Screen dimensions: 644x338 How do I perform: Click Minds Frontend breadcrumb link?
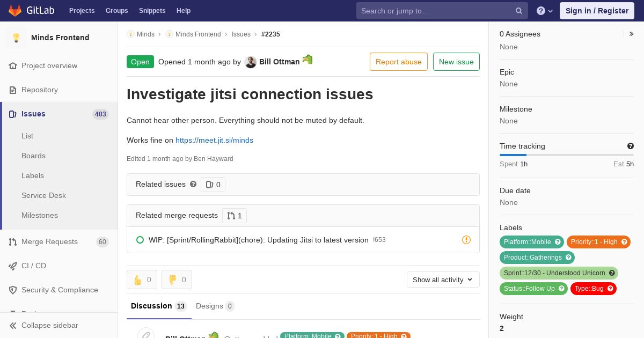198,34
